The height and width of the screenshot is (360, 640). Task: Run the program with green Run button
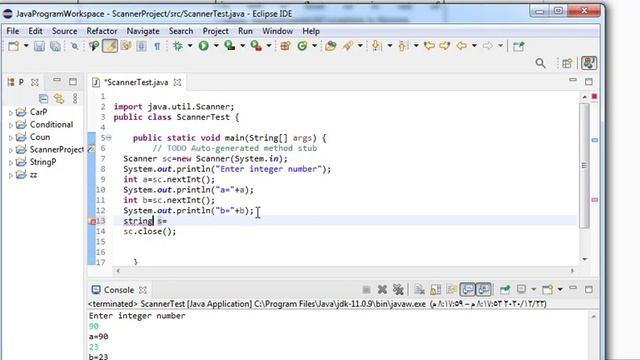[203, 46]
